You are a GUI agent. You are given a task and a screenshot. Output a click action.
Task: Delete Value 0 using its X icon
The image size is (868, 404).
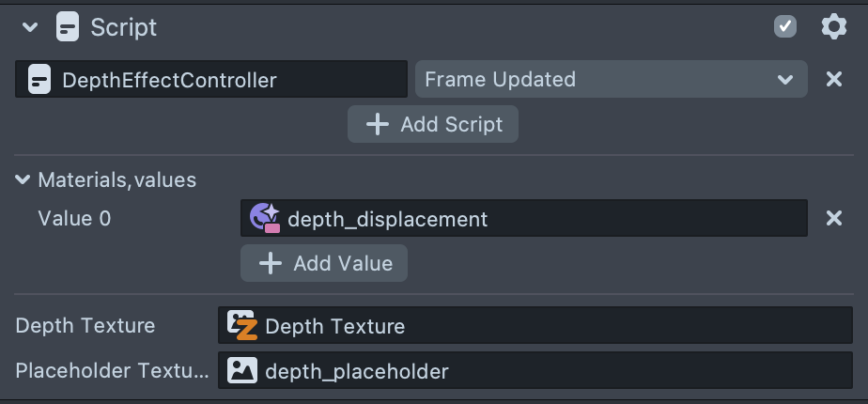tap(833, 219)
